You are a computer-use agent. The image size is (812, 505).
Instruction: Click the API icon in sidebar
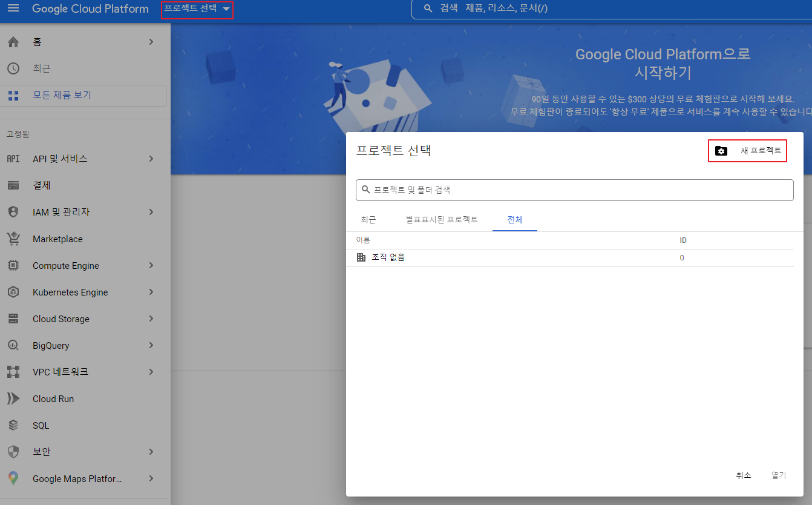click(13, 159)
